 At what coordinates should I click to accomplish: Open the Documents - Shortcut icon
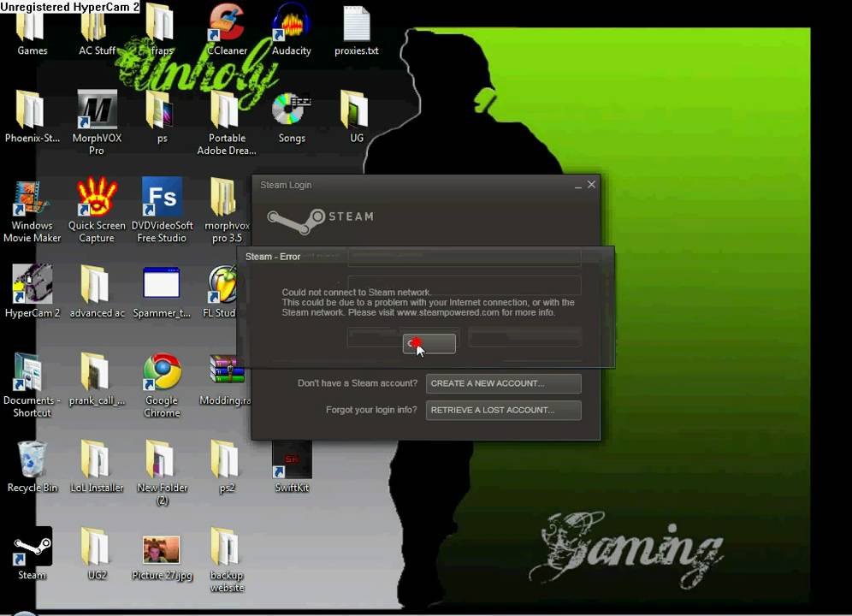pos(32,385)
